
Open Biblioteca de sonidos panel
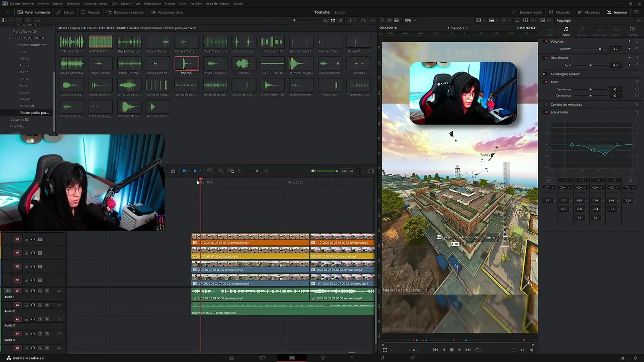[x=126, y=12]
